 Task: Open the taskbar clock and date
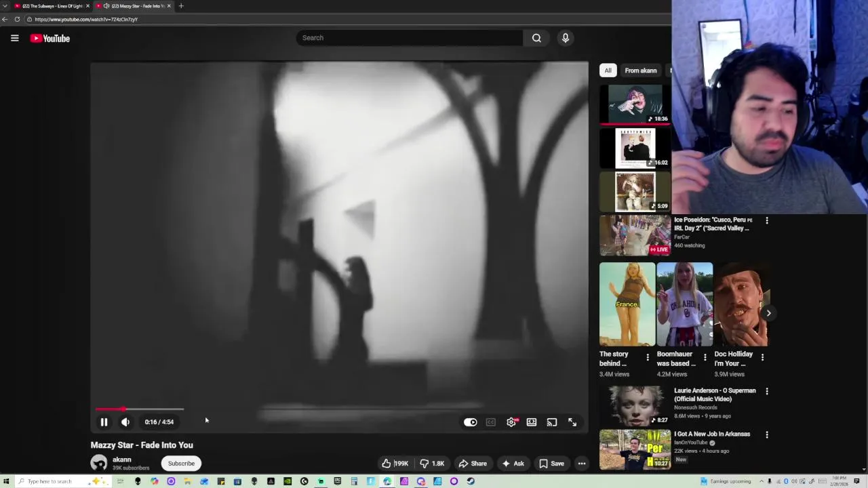pos(840,481)
